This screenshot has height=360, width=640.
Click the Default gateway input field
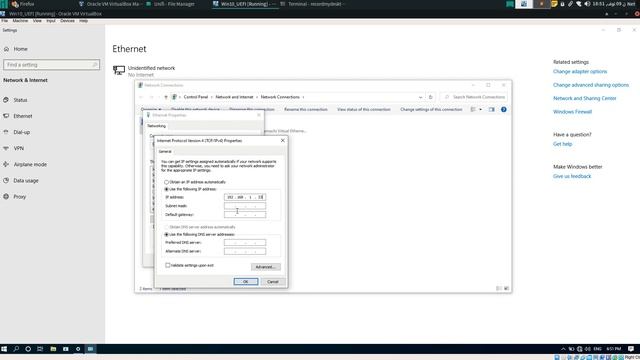pos(245,215)
